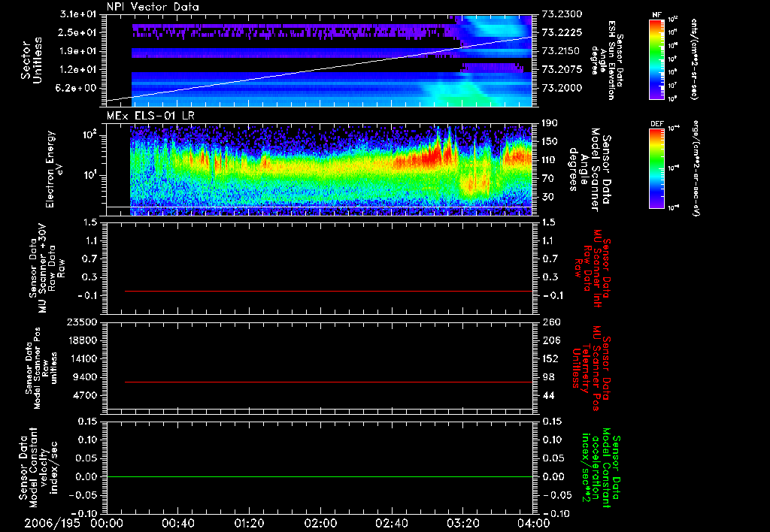Click the '150' scanner angle tick
770x532 pixels.
tap(550, 142)
